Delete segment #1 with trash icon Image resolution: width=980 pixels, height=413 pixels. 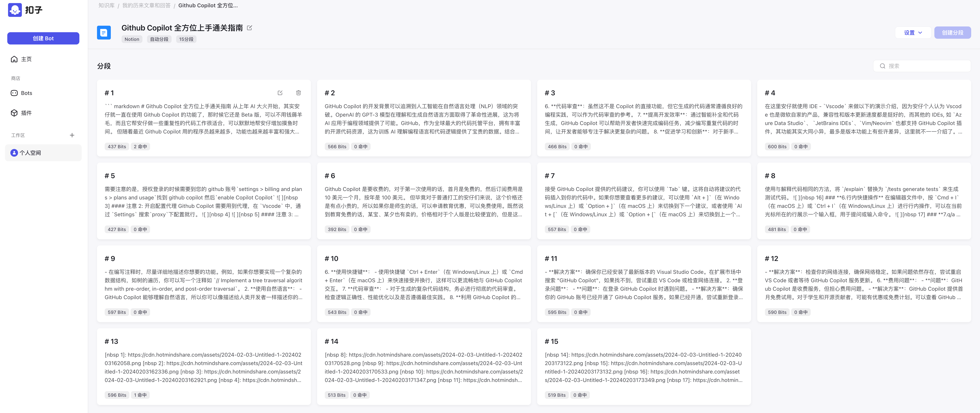pyautogui.click(x=299, y=93)
